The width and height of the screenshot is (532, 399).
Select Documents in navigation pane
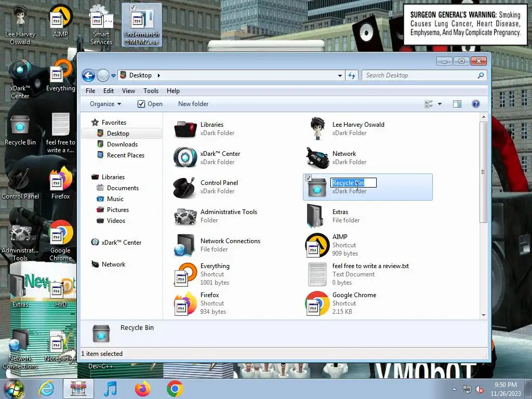pos(123,188)
